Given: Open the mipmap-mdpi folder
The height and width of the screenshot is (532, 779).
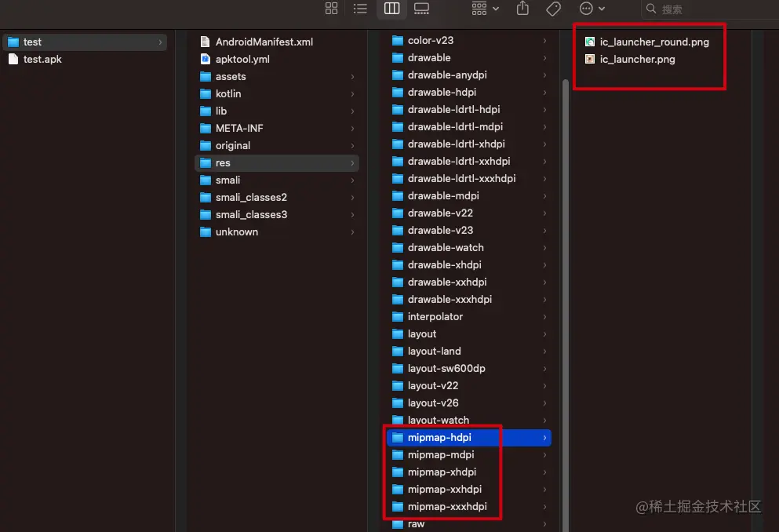Looking at the screenshot, I should pyautogui.click(x=469, y=455).
